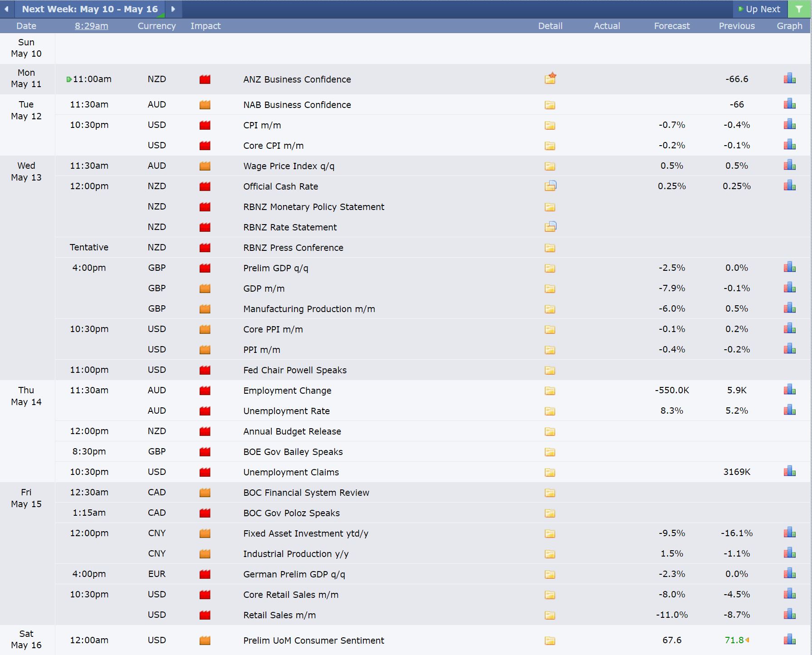Open detail for RBNZ Monetary Policy Statement
The width and height of the screenshot is (812, 655).
550,207
